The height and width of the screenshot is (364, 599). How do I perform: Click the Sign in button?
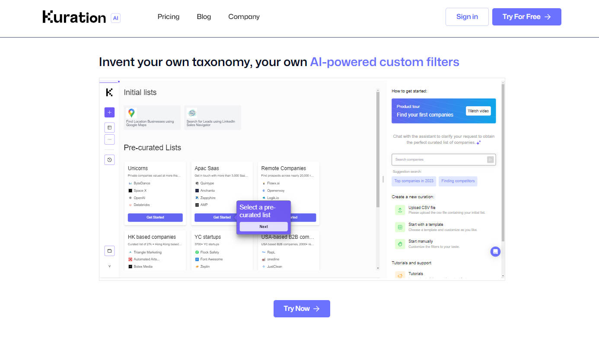(x=467, y=17)
